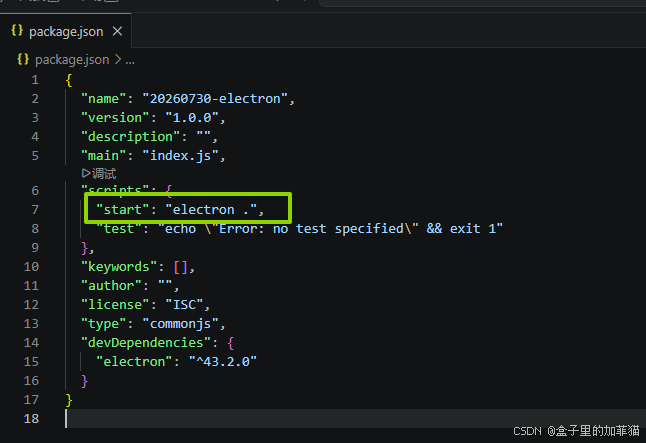This screenshot has height=443, width=646.
Task: Click the "ISC" license value
Action: [184, 305]
